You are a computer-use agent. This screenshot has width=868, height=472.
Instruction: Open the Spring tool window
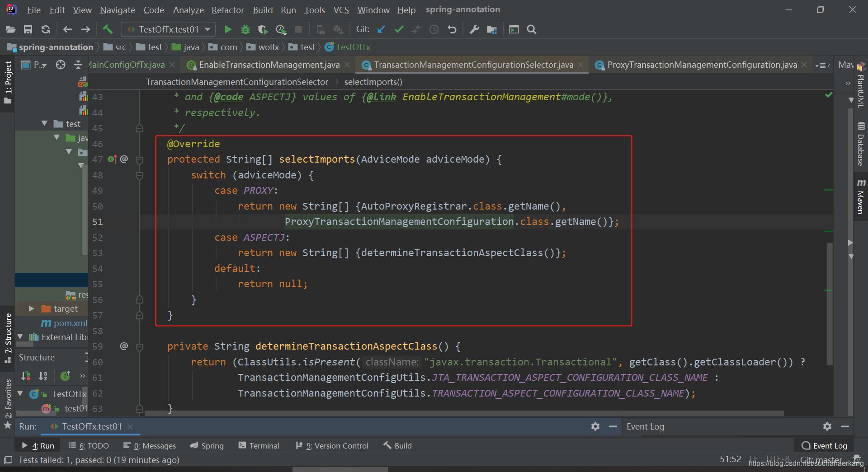pos(207,446)
